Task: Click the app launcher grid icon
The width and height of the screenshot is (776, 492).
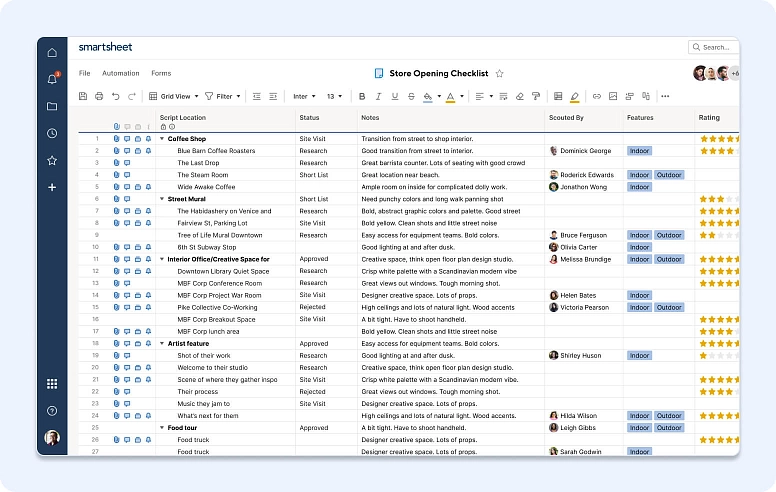Action: [x=52, y=383]
